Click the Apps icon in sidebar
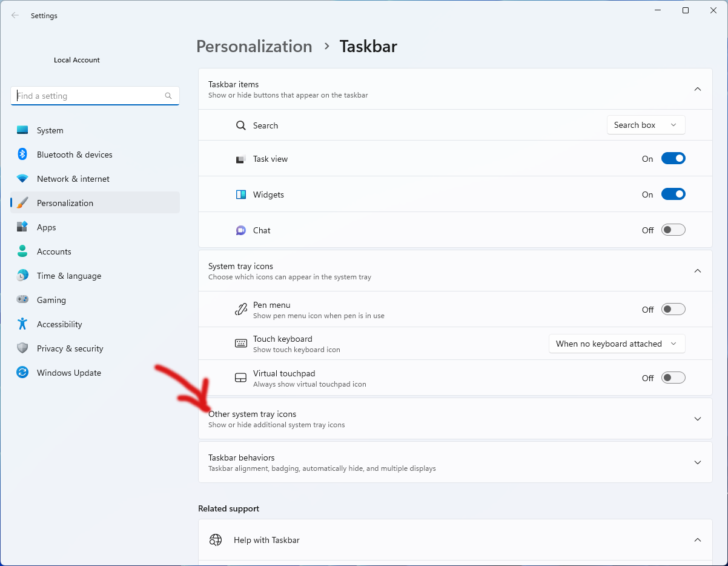The width and height of the screenshot is (728, 566). click(22, 227)
